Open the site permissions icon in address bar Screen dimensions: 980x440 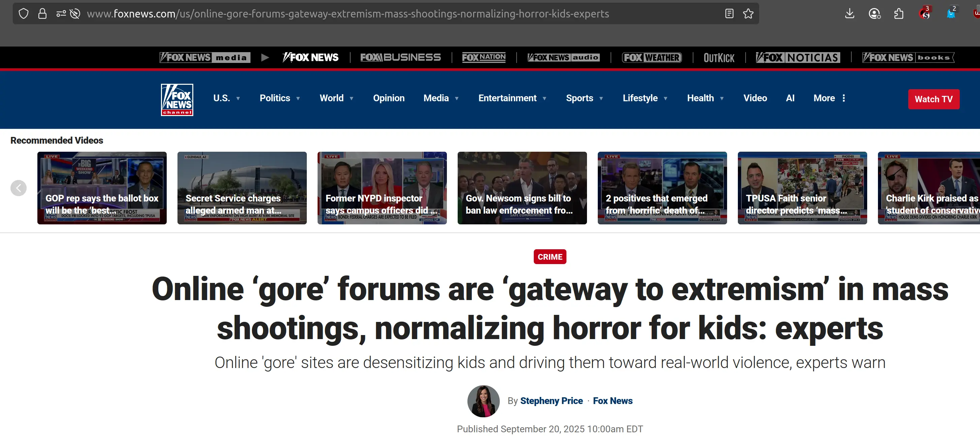[61, 14]
